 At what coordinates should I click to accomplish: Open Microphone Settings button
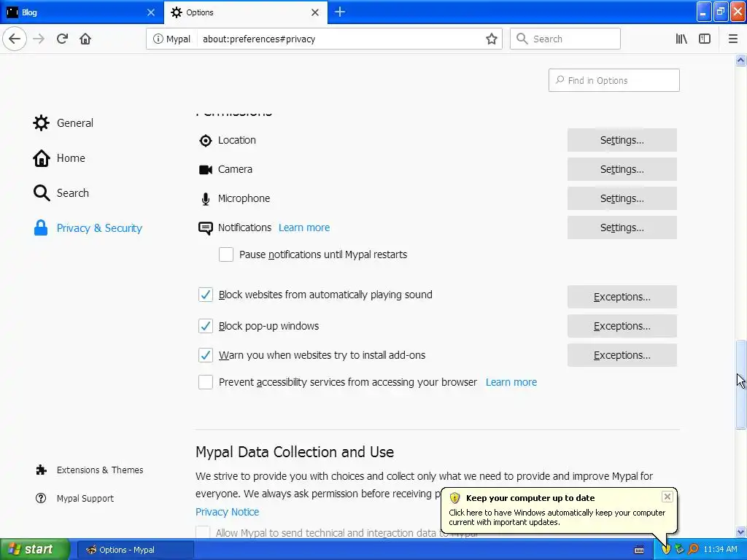(x=622, y=198)
